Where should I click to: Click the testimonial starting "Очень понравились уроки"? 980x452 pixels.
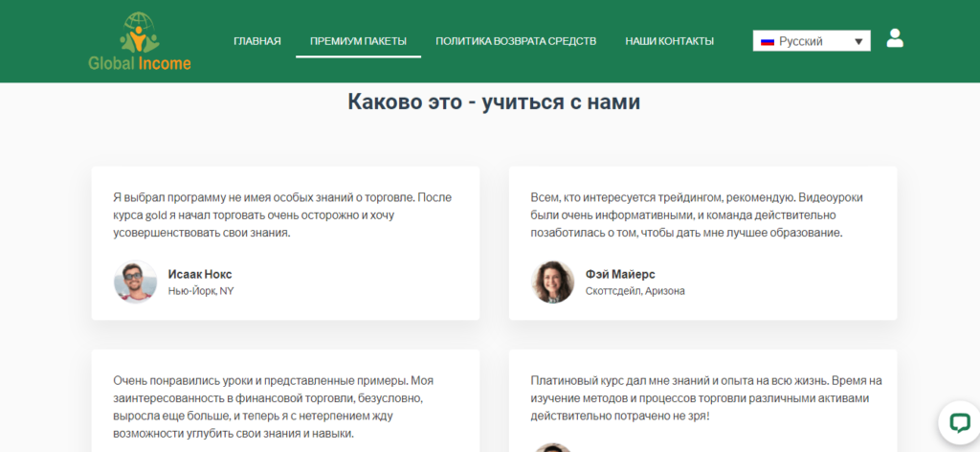pos(273,407)
